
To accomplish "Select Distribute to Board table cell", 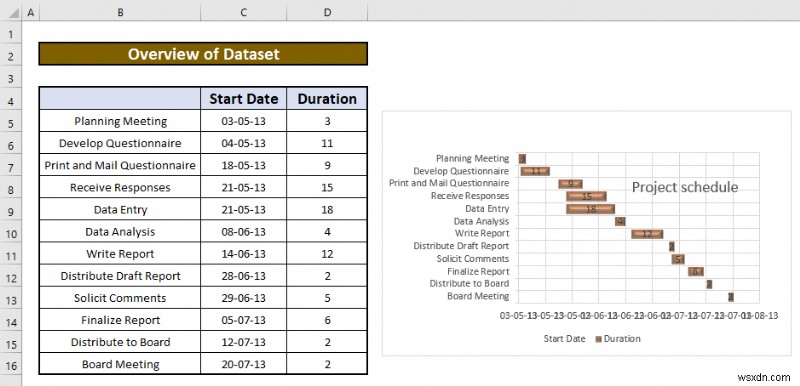I will pos(120,342).
